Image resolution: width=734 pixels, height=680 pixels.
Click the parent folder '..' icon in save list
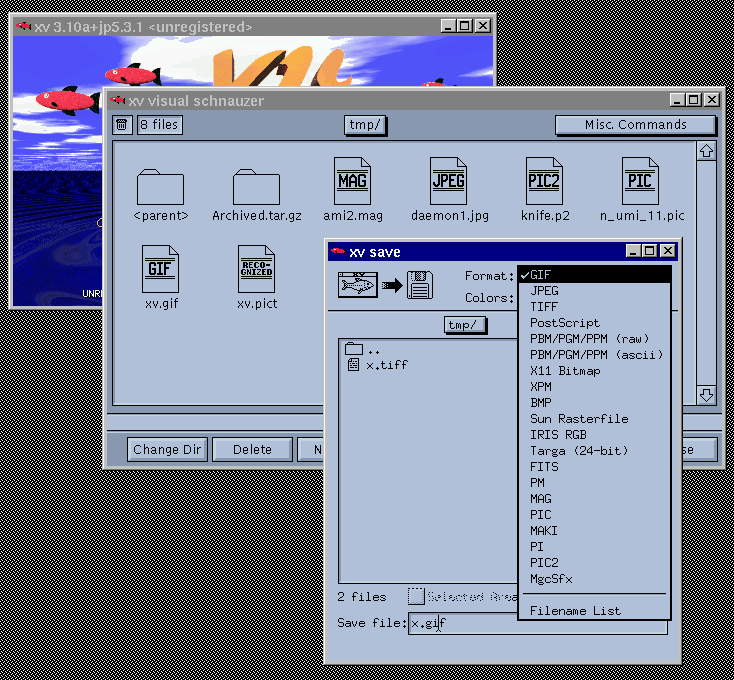coord(354,349)
